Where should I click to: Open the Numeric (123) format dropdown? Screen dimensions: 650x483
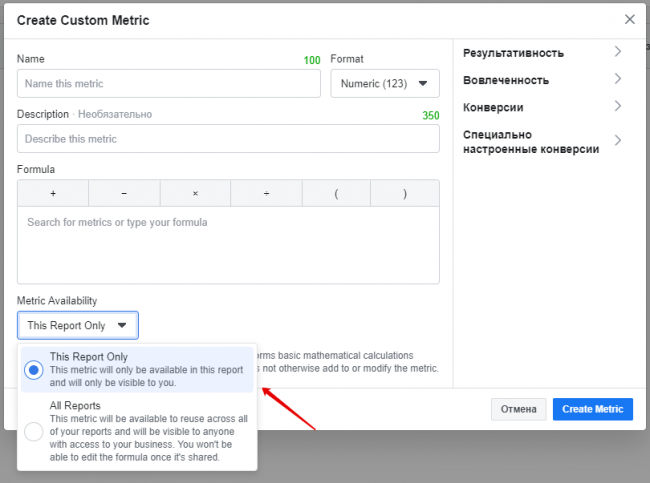click(x=385, y=84)
